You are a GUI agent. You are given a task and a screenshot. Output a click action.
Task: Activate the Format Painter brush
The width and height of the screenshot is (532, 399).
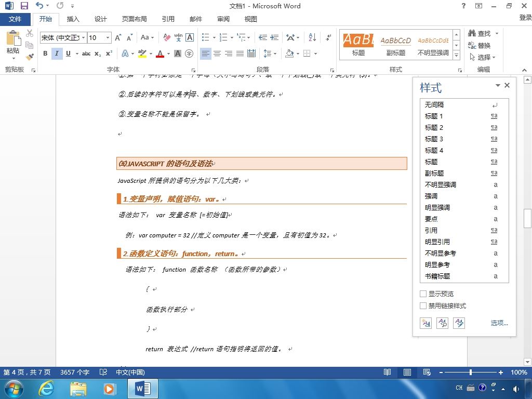click(x=30, y=57)
